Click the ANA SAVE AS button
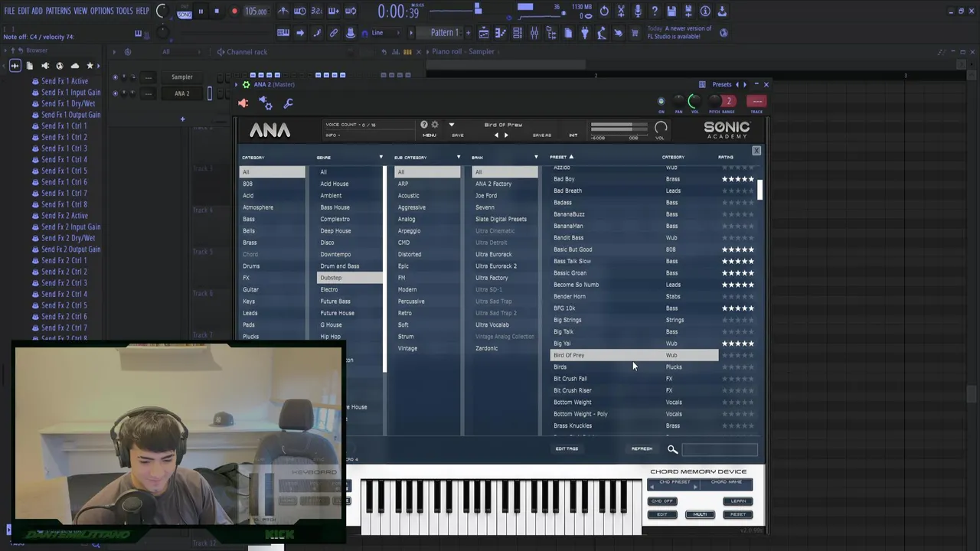Screen dimensions: 980x551 [x=541, y=135]
